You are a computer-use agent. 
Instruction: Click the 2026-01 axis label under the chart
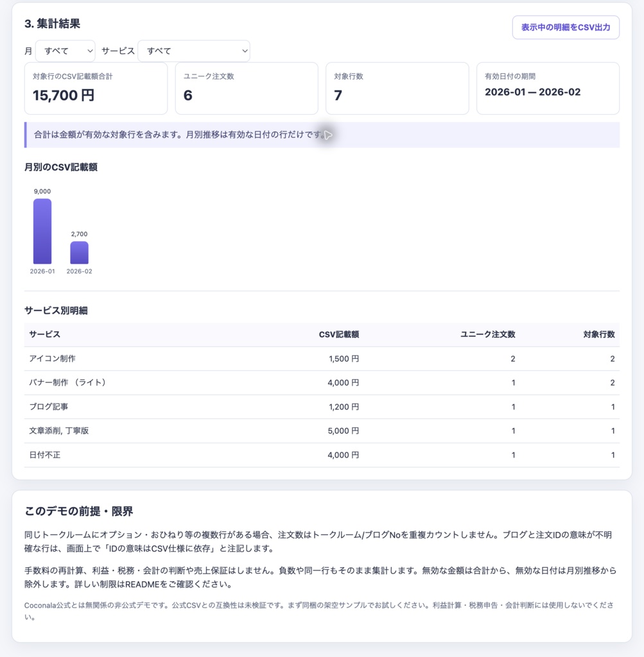[x=42, y=271]
